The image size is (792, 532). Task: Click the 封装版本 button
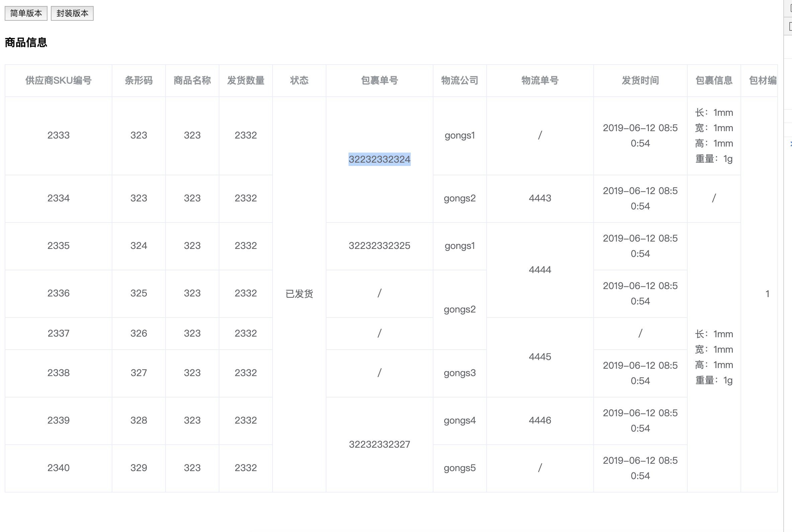72,13
